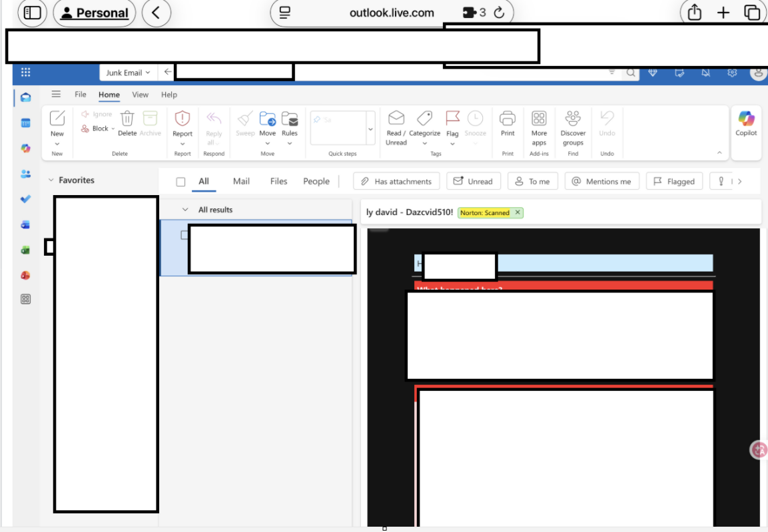The image size is (768, 532).
Task: Tick the select all results checkbox
Action: [x=181, y=182]
